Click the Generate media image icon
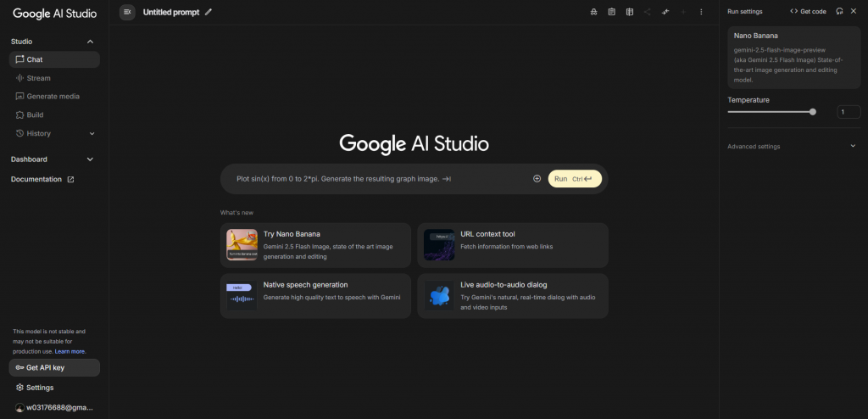868x419 pixels. tap(20, 97)
